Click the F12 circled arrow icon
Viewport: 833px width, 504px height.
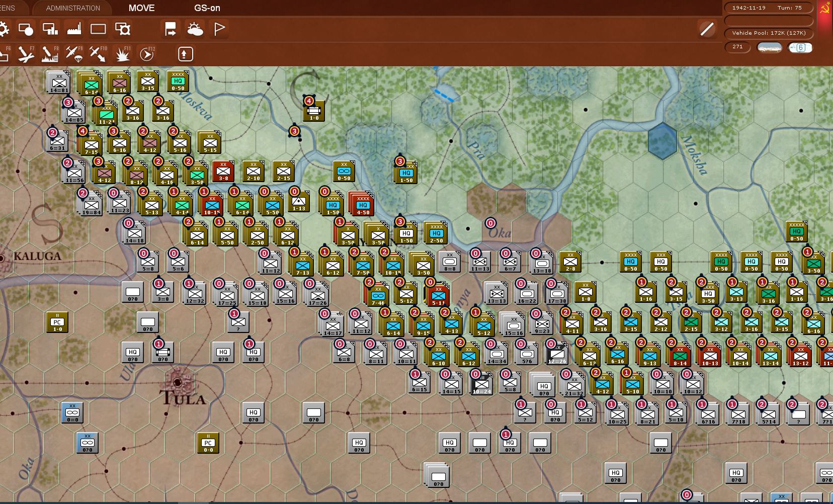[x=147, y=54]
